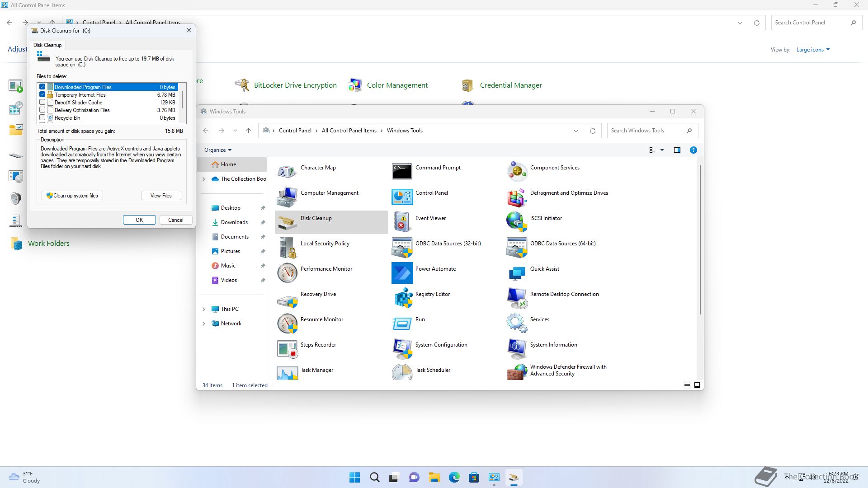This screenshot has width=868, height=488.
Task: Launch Power Automate icon
Action: [401, 272]
